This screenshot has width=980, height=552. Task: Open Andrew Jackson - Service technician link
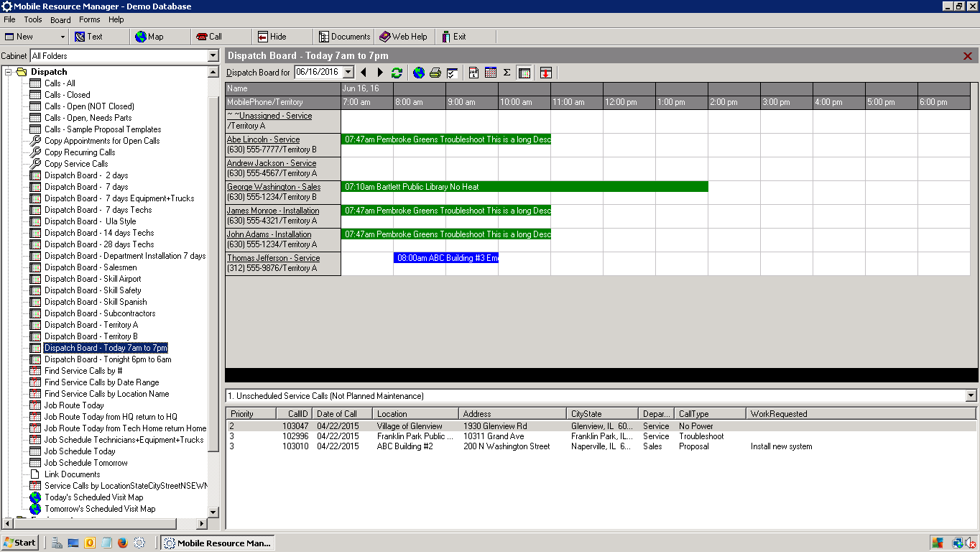pos(272,163)
